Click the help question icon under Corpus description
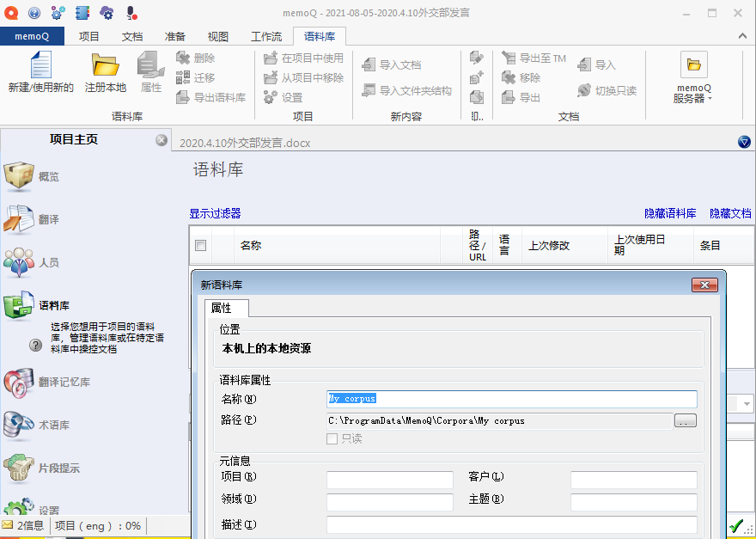756x539 pixels. pos(35,345)
